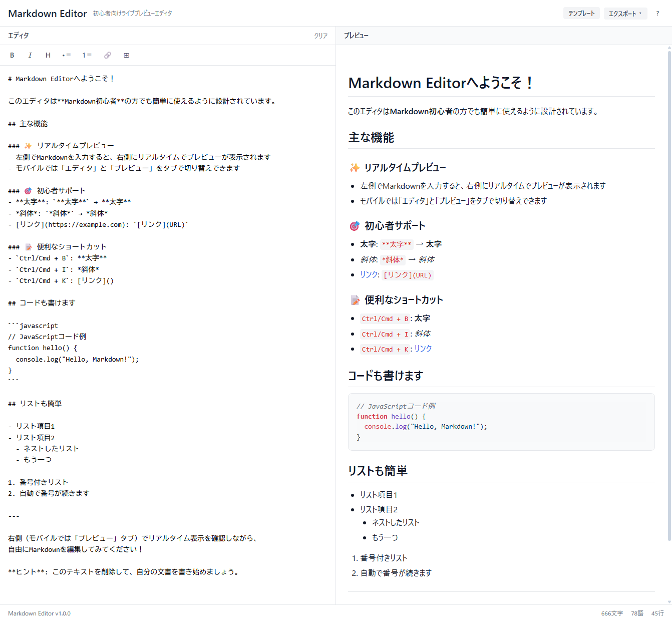Screen dimensions: 672x621
Task: Click the Markdown Editor title logo
Action: pyautogui.click(x=48, y=14)
